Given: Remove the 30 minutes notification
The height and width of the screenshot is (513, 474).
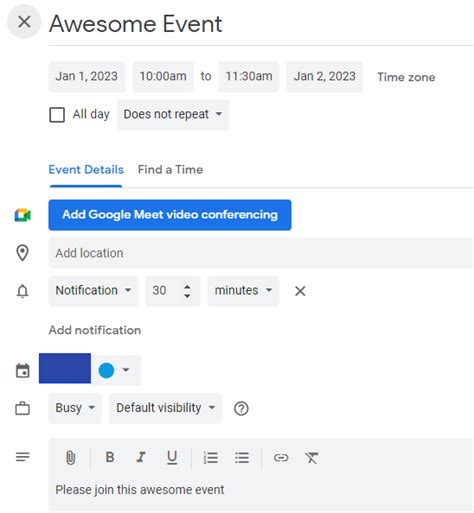Looking at the screenshot, I should pyautogui.click(x=300, y=291).
